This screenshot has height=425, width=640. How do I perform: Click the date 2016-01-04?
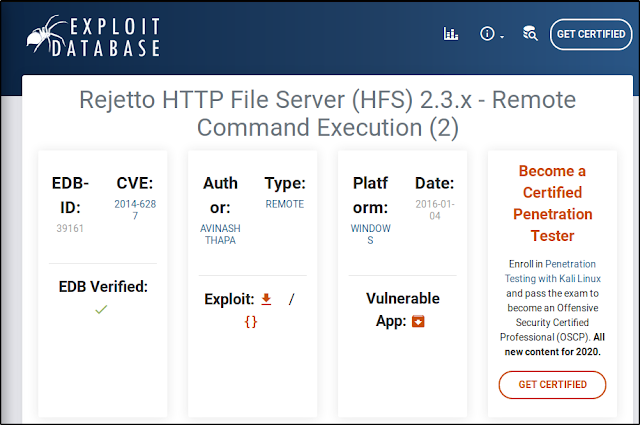tap(434, 211)
